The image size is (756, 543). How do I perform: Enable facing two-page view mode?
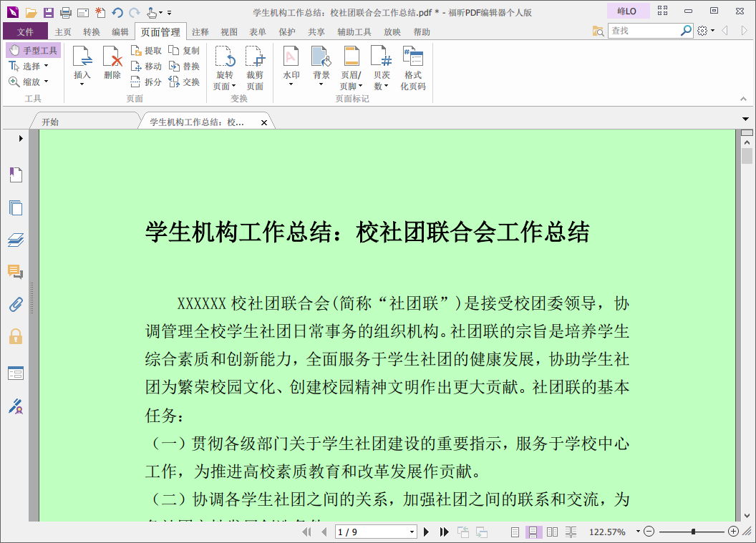click(x=552, y=532)
